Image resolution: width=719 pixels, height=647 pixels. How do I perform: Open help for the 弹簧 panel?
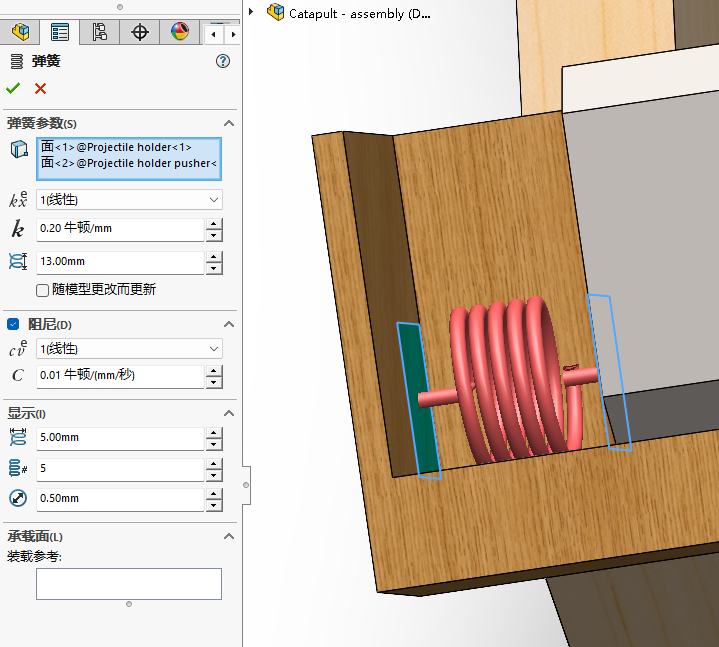223,61
